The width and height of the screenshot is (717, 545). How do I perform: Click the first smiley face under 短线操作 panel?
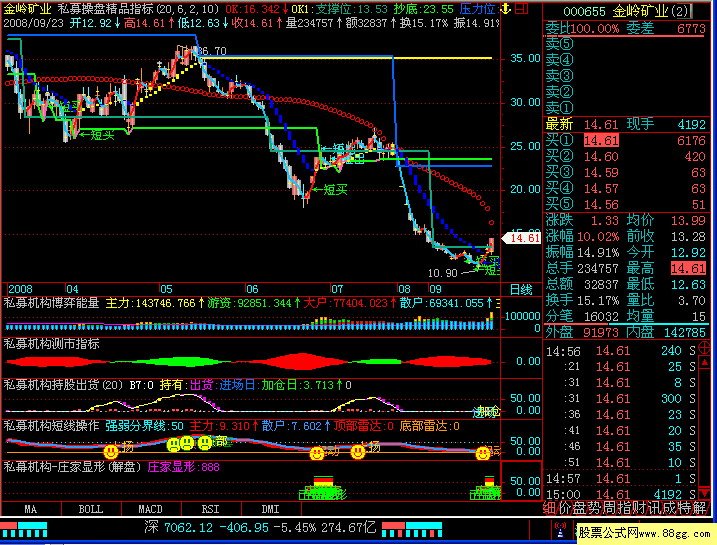[111, 452]
